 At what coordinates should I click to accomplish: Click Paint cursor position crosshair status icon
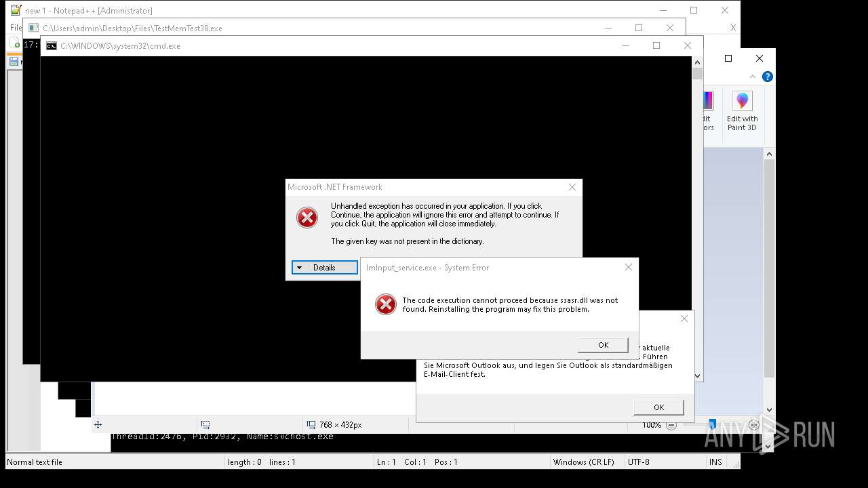point(98,425)
